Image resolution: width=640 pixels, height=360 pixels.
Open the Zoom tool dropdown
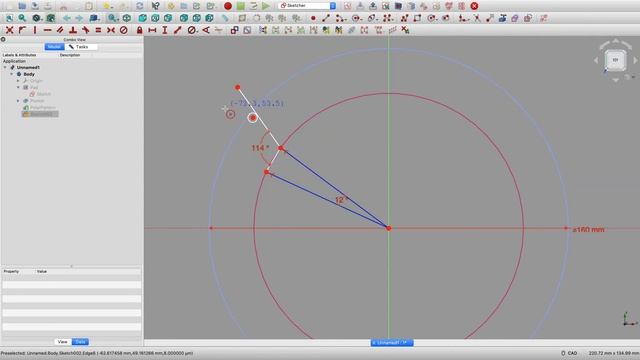(x=117, y=19)
